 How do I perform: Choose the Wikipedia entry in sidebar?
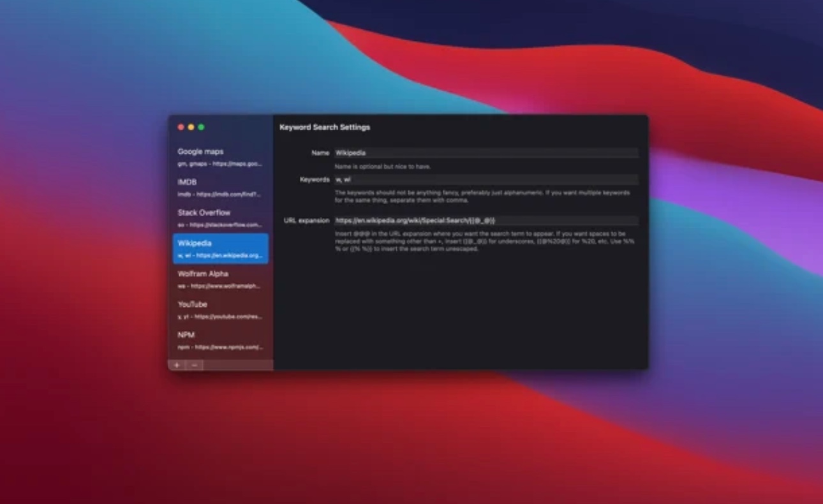[x=220, y=249]
